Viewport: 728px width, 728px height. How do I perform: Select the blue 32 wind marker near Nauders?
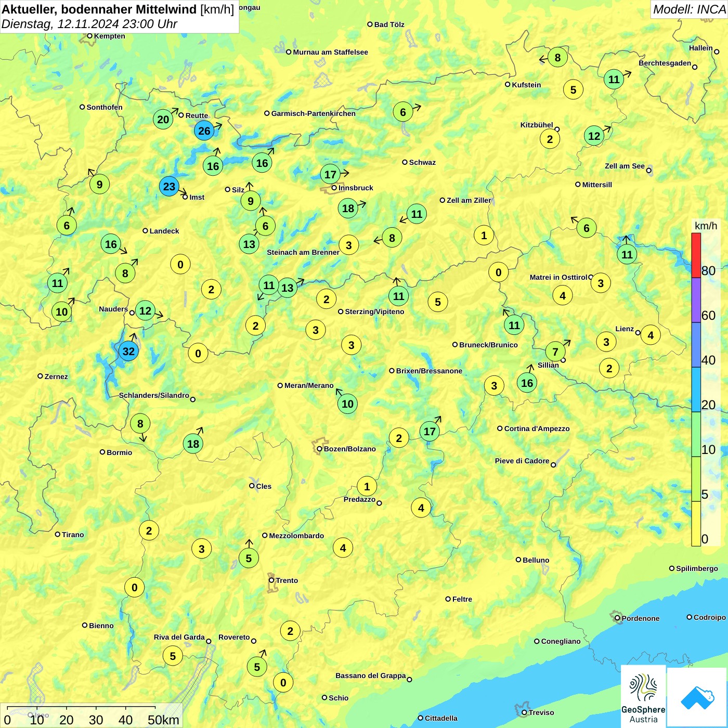tap(128, 351)
